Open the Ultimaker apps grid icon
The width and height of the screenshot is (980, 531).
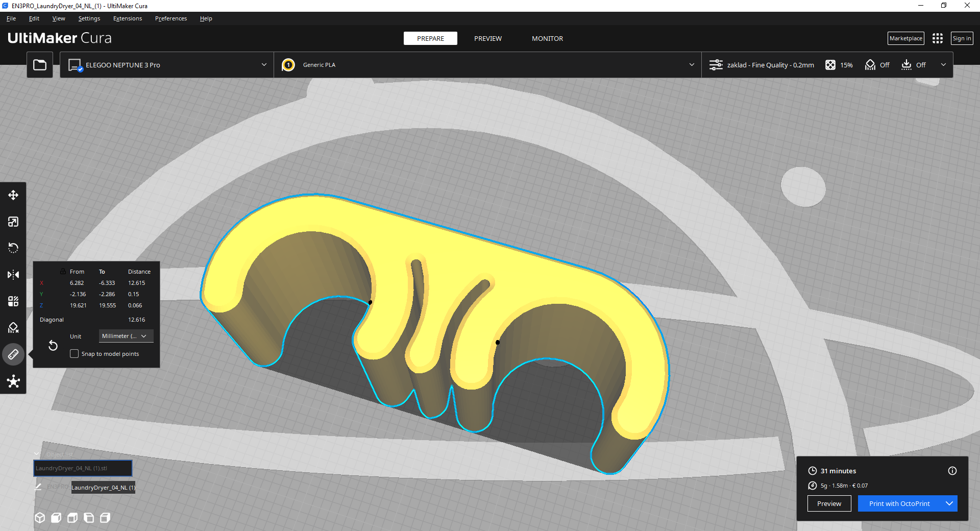tap(937, 38)
